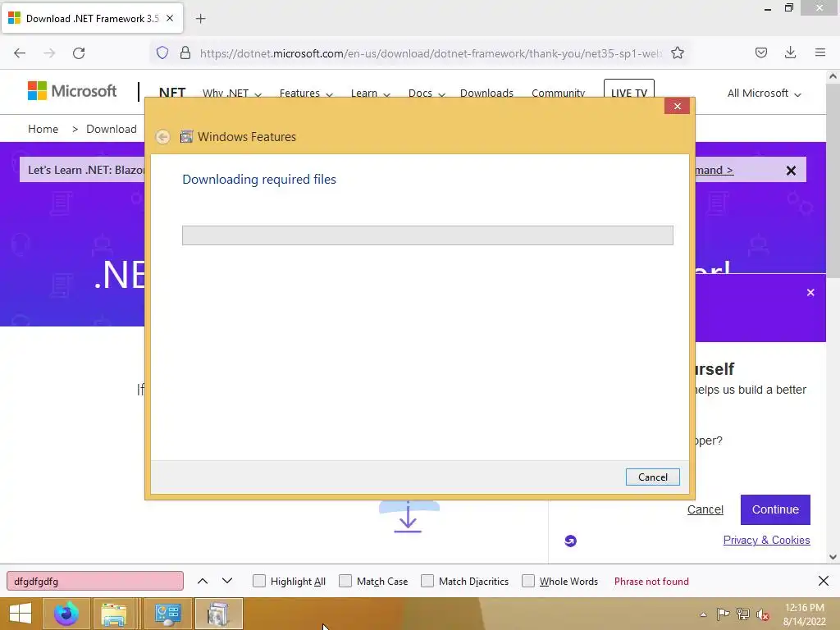Toggle Match Diacritics checkbox
The image size is (840, 630).
[x=427, y=582]
